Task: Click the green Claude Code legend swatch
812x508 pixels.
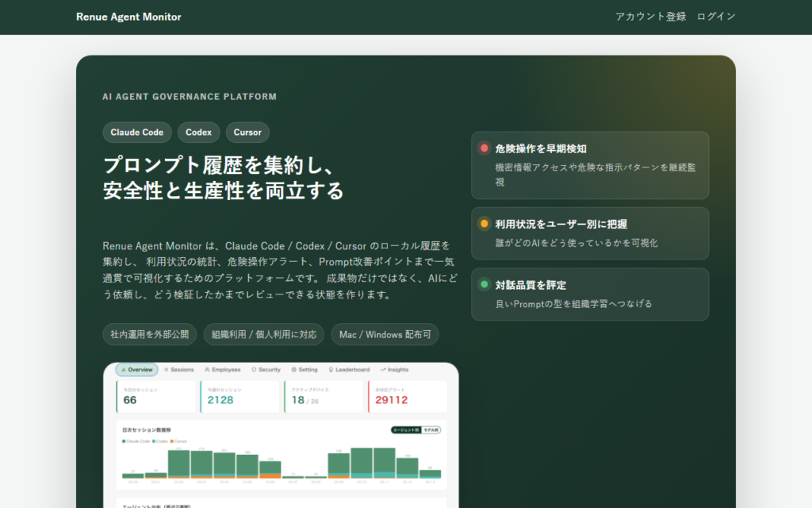Action: coord(124,441)
